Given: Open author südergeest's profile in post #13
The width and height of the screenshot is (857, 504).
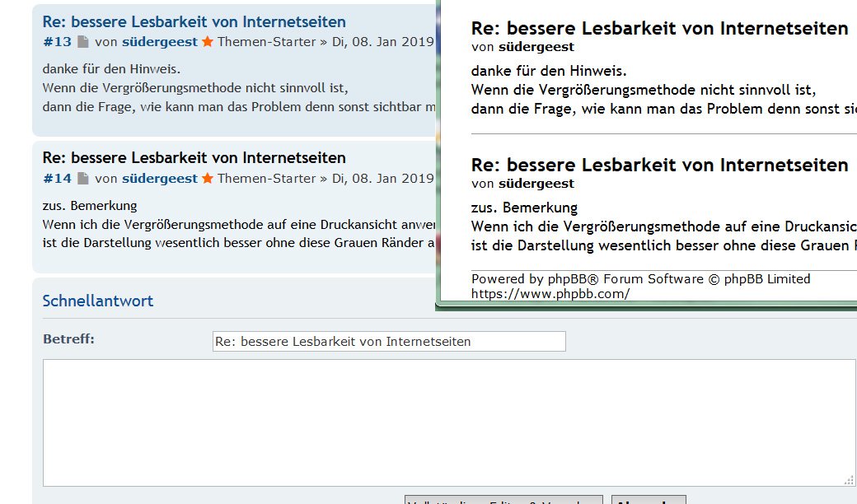Looking at the screenshot, I should coord(160,41).
